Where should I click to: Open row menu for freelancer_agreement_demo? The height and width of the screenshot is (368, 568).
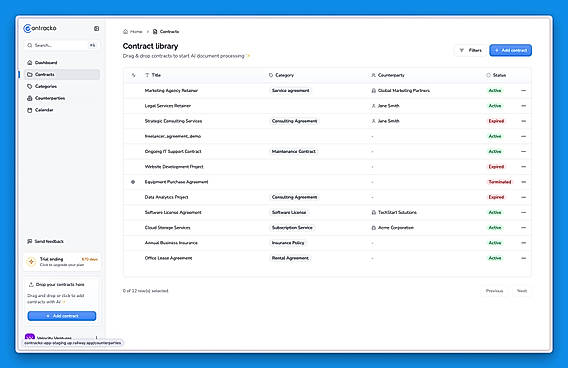point(523,136)
